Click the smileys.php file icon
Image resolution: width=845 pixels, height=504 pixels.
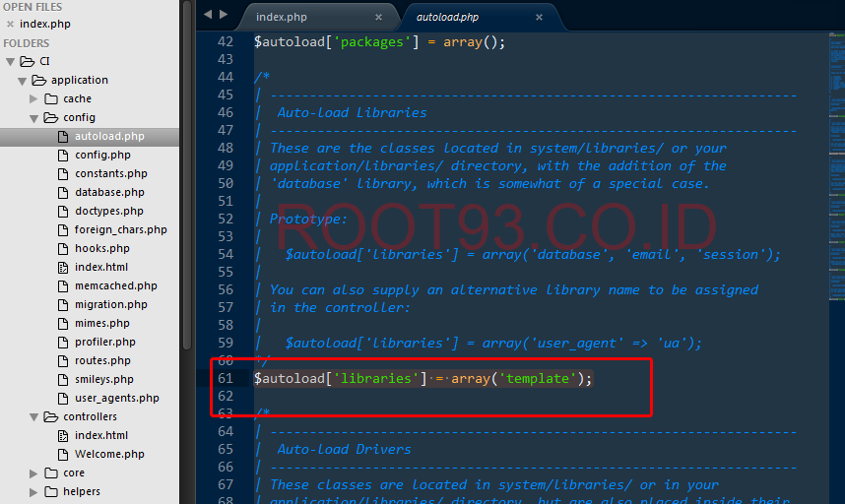coord(63,380)
